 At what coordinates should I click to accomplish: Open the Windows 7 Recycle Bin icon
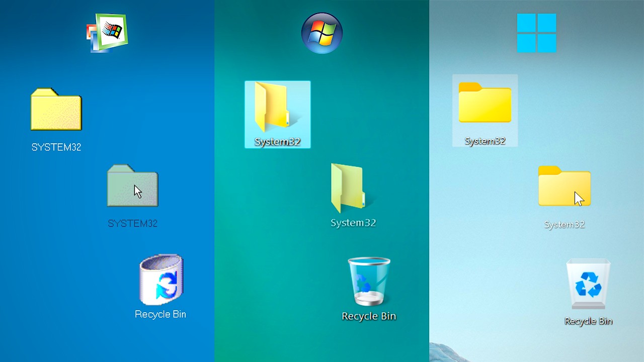369,282
